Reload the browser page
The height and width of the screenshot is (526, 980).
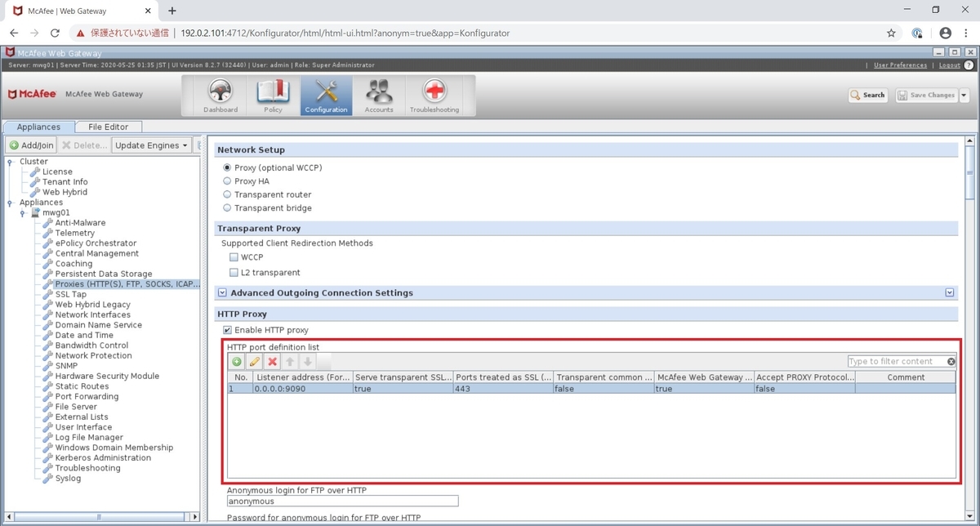[x=55, y=33]
